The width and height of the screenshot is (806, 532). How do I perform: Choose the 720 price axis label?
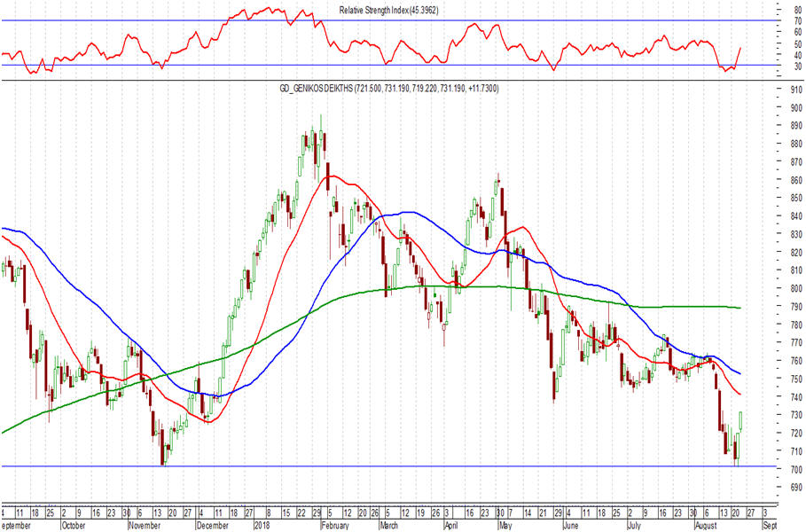click(x=796, y=433)
